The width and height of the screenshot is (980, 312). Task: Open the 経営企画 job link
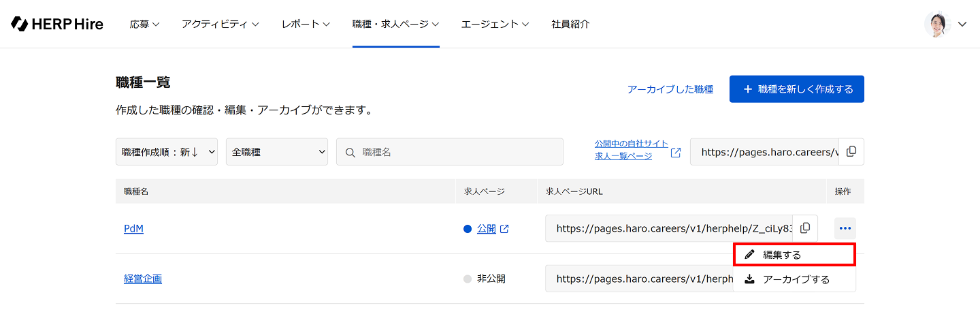143,279
